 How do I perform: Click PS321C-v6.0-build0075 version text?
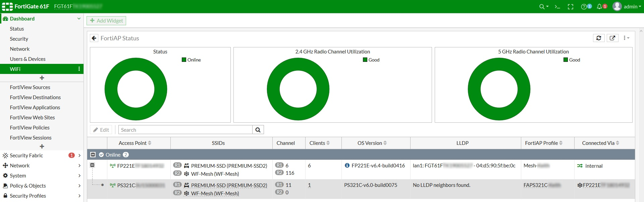[371, 185]
